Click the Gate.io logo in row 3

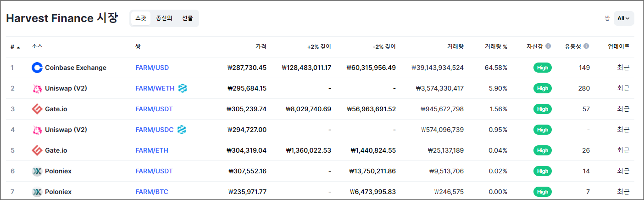37,109
